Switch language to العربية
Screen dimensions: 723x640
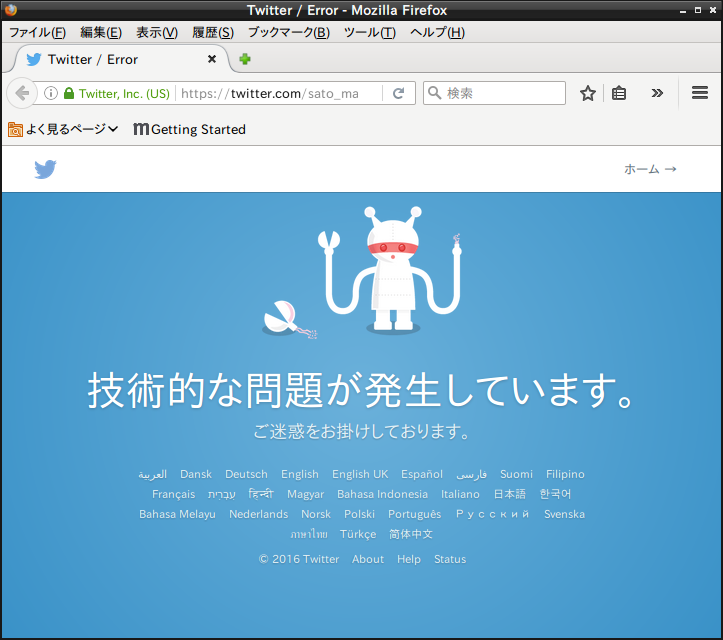tap(153, 474)
